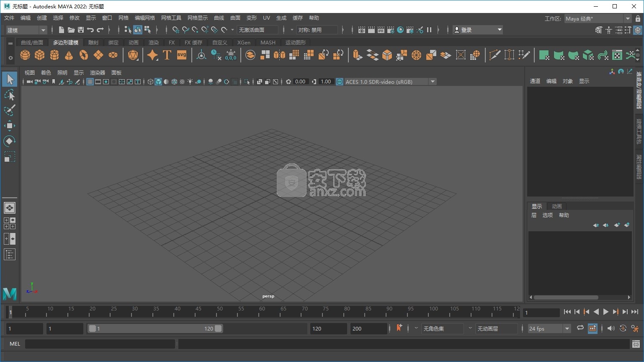Toggle pause IPR render button
This screenshot has height=362, width=644.
[429, 30]
